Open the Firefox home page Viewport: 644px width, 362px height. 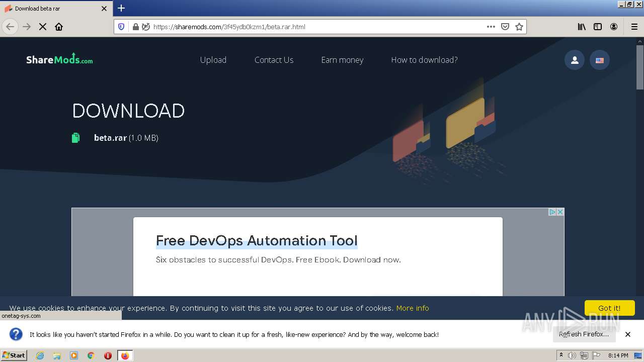[59, 27]
